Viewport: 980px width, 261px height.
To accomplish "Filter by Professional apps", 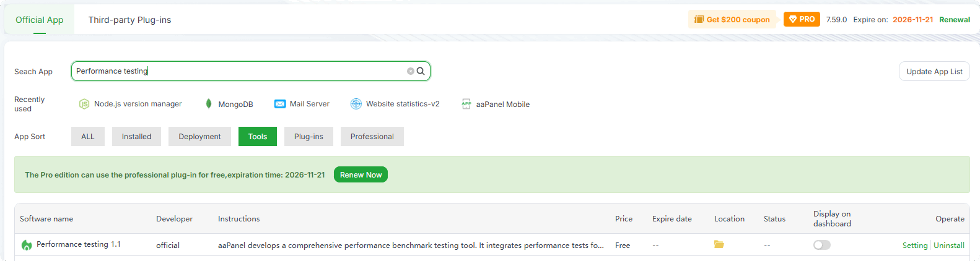I will (x=372, y=137).
